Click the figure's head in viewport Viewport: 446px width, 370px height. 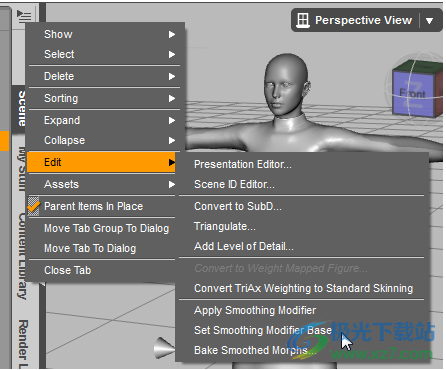(286, 84)
